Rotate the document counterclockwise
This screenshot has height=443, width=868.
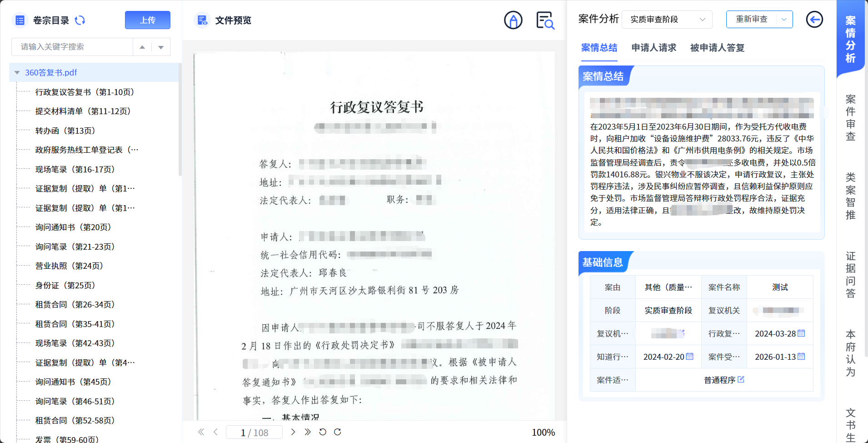tap(323, 432)
